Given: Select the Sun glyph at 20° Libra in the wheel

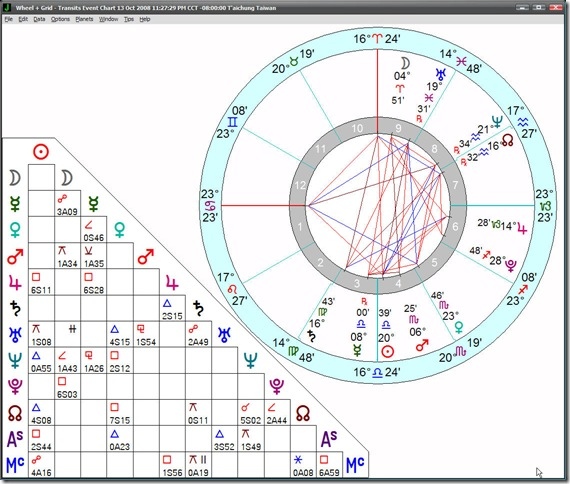Looking at the screenshot, I should pyautogui.click(x=387, y=352).
